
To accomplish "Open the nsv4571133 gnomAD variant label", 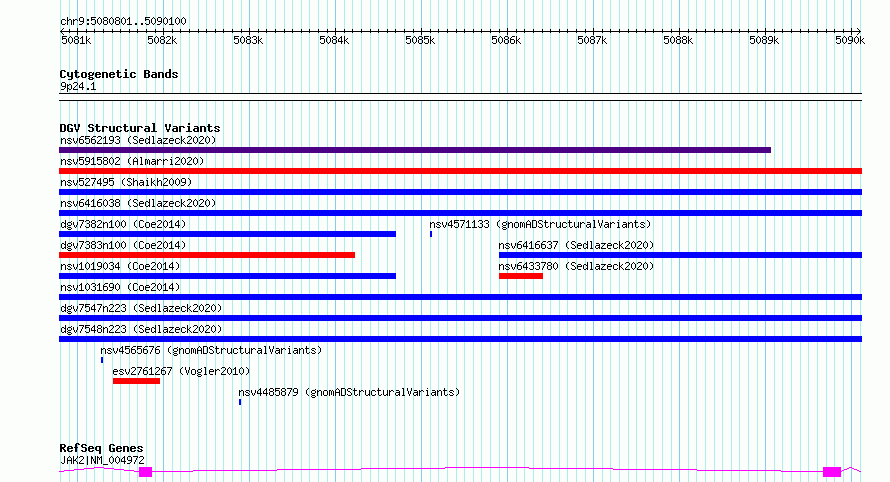I will 540,224.
